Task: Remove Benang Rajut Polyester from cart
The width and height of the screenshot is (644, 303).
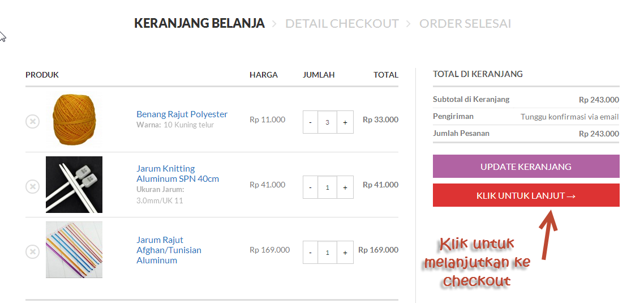Action: click(x=32, y=122)
